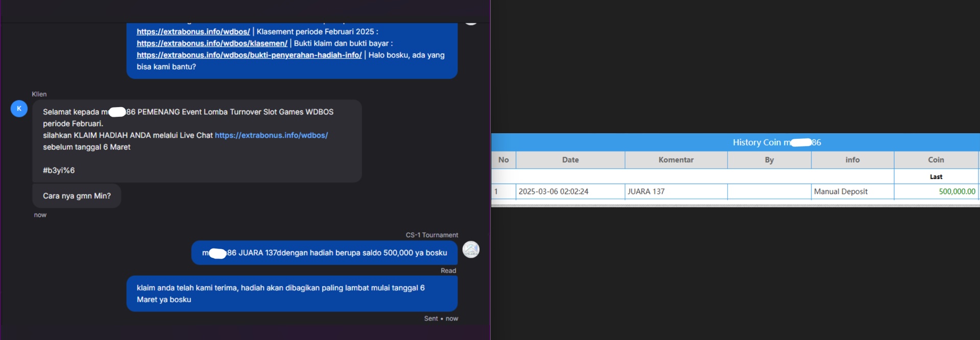Viewport: 980px width, 340px height.
Task: Select the 'Manual Deposit' info cell
Action: click(x=852, y=191)
